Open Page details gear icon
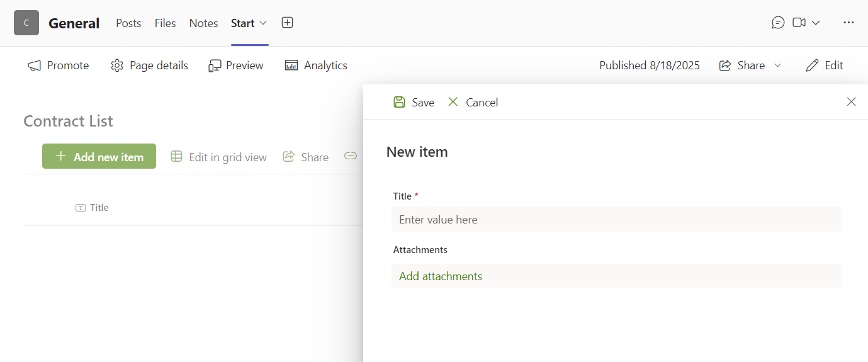 coord(117,65)
